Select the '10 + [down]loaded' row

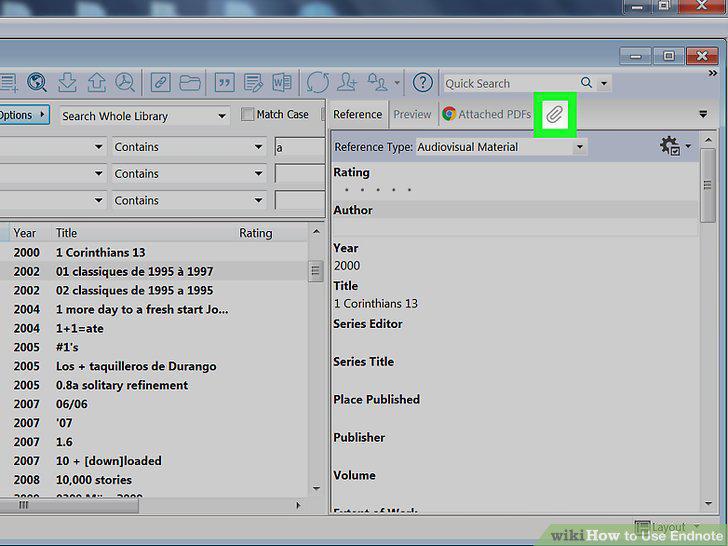[x=153, y=461]
